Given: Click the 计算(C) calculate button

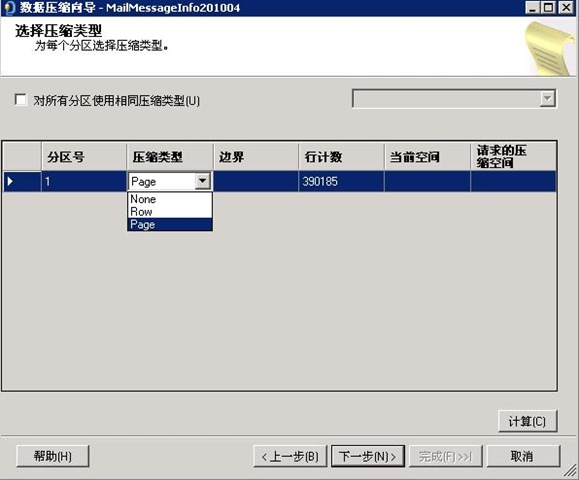Looking at the screenshot, I should click(527, 421).
